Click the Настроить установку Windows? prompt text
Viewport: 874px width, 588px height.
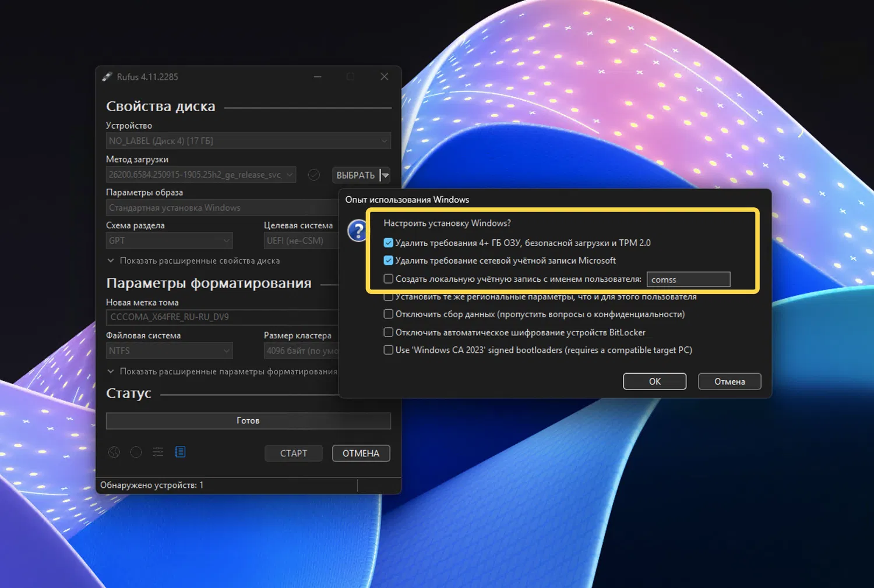(447, 223)
